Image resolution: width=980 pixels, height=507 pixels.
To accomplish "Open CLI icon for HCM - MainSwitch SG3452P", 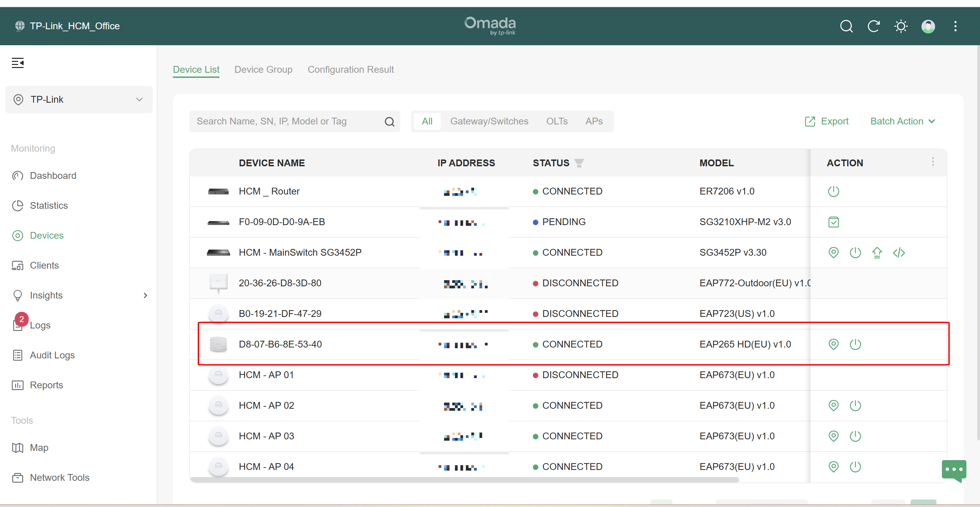I will pyautogui.click(x=899, y=252).
